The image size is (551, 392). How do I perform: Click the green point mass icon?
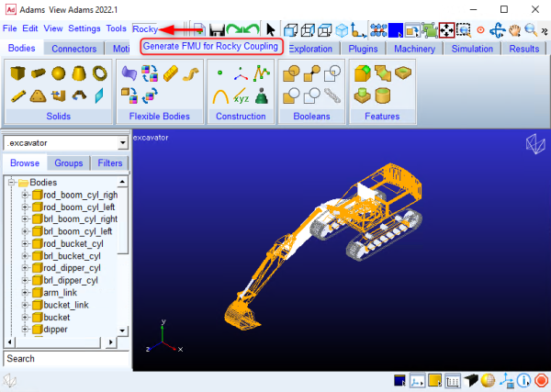[x=262, y=95]
